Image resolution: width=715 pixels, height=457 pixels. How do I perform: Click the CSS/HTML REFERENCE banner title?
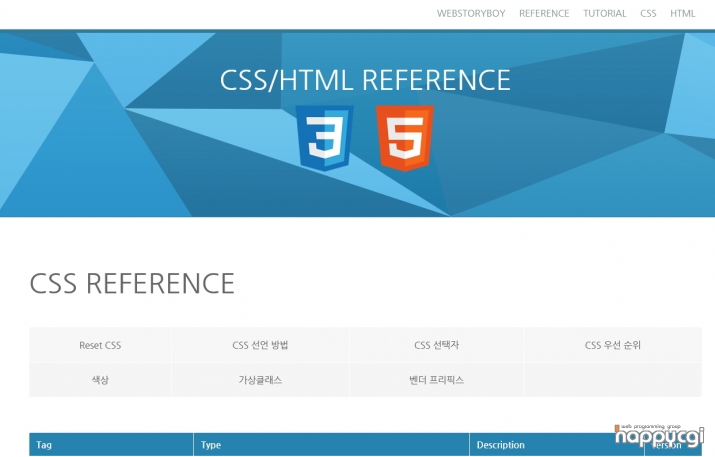tap(365, 80)
